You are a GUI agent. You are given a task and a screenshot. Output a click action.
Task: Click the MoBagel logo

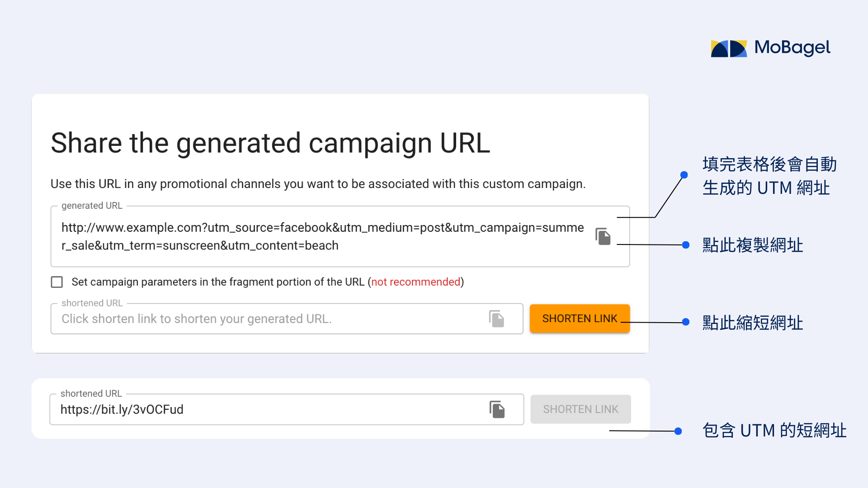click(x=770, y=48)
